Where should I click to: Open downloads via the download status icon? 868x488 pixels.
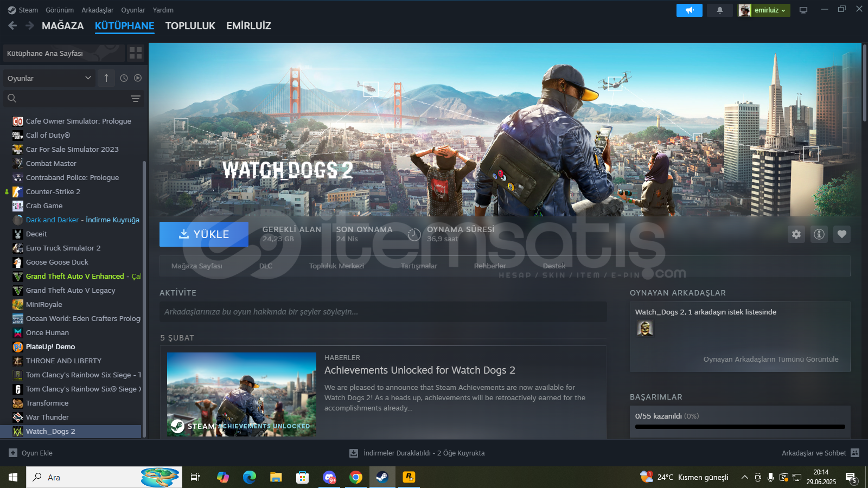point(354,453)
